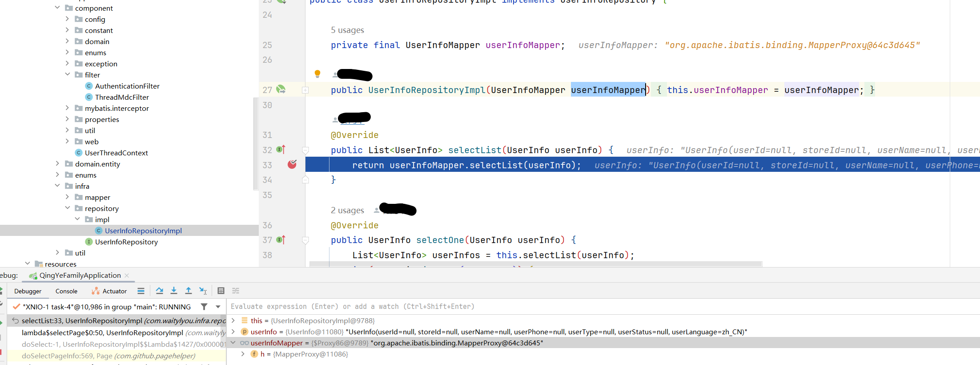Click the Run to Cursor icon
This screenshot has width=980, height=365.
click(x=203, y=291)
